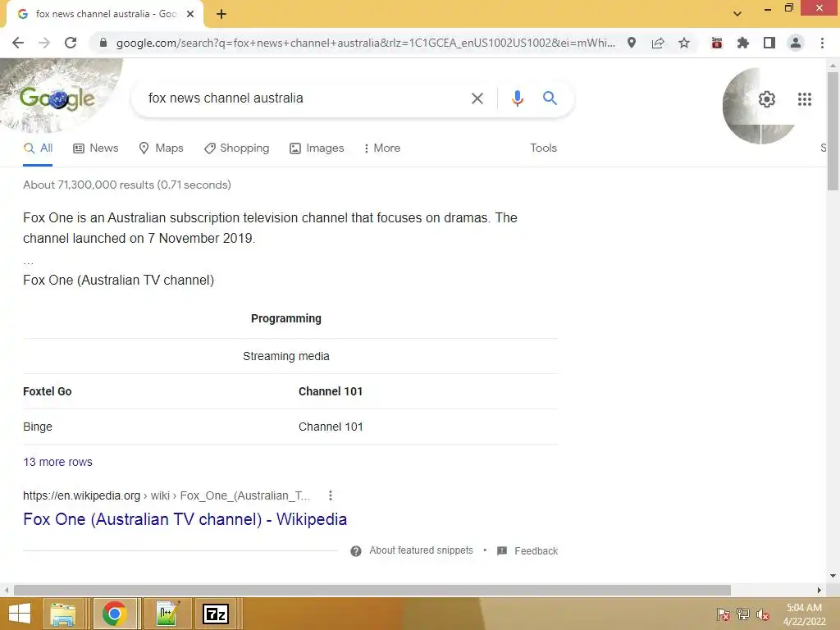This screenshot has width=840, height=630.
Task: Toggle the browser side panel icon
Action: 769,43
